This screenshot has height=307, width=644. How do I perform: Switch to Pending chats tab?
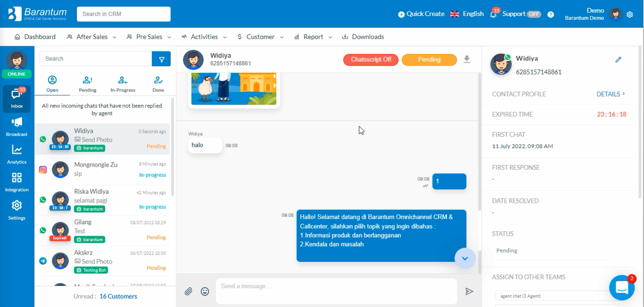[88, 84]
